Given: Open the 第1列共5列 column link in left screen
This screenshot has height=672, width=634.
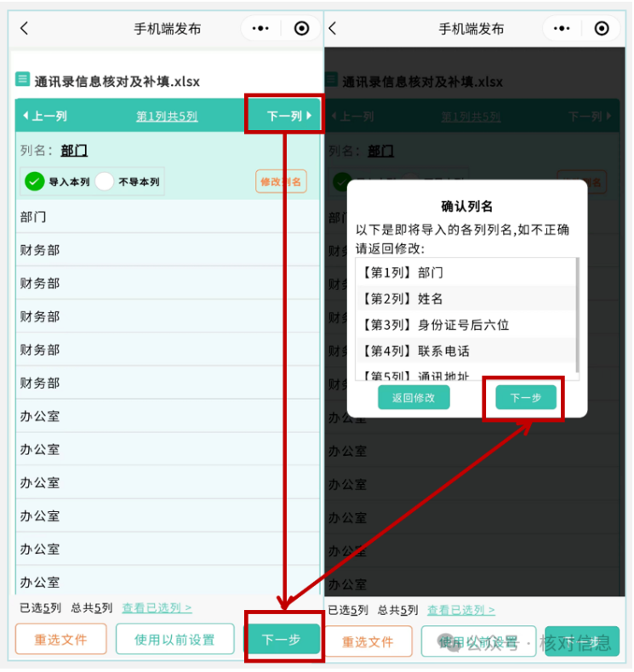Looking at the screenshot, I should click(167, 117).
